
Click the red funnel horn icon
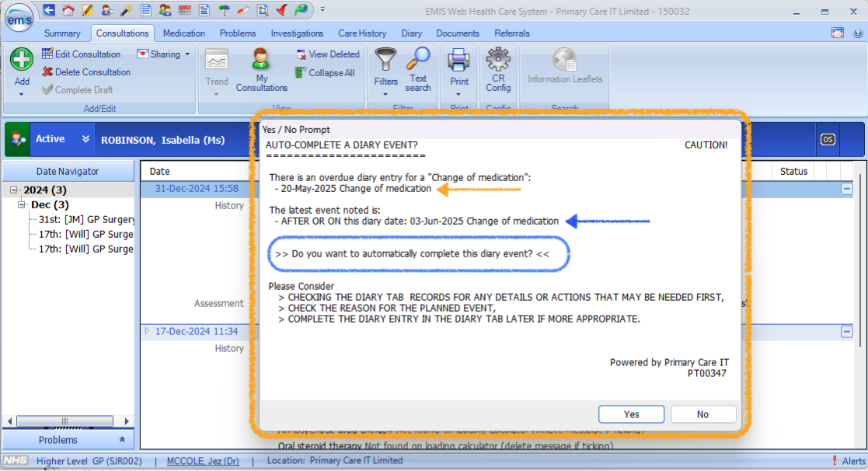coord(282,10)
